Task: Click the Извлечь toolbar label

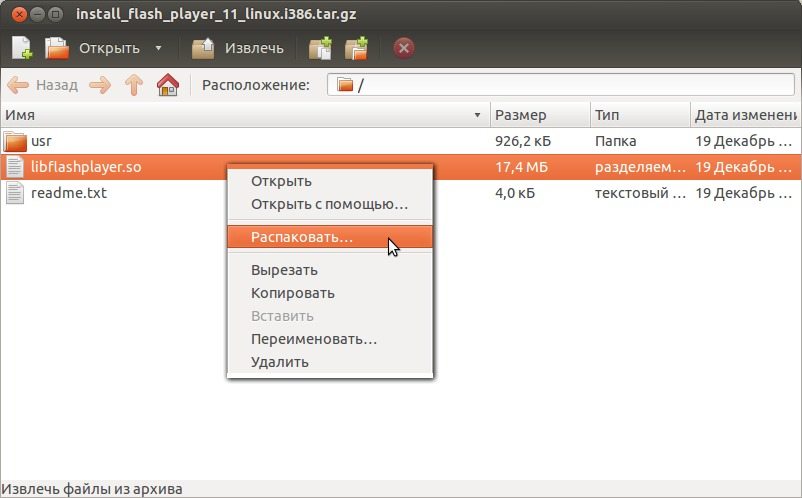Action: [254, 48]
